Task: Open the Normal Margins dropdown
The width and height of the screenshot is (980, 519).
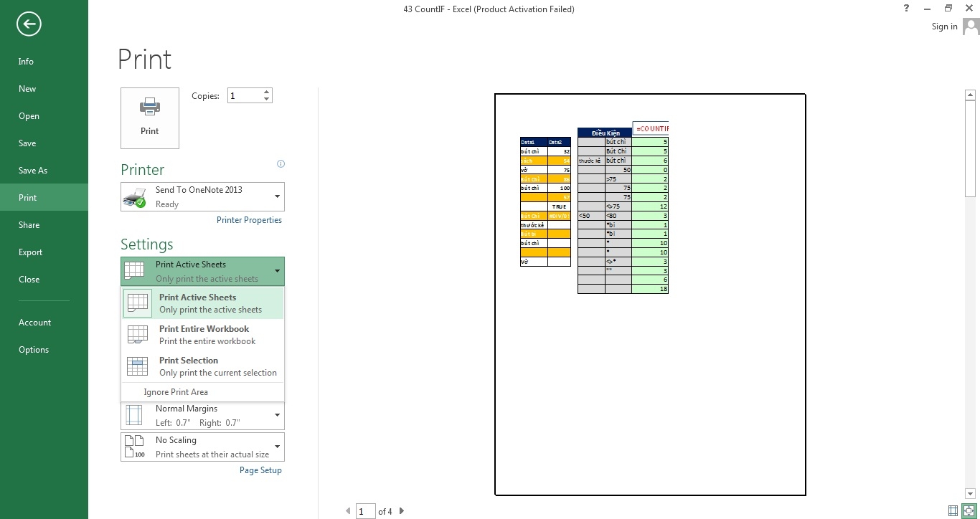Action: pyautogui.click(x=277, y=415)
